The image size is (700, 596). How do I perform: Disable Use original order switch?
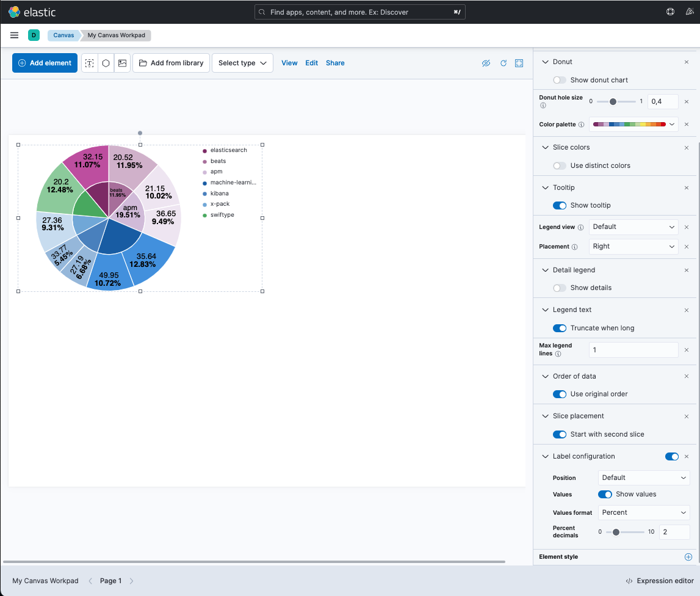[x=560, y=394]
